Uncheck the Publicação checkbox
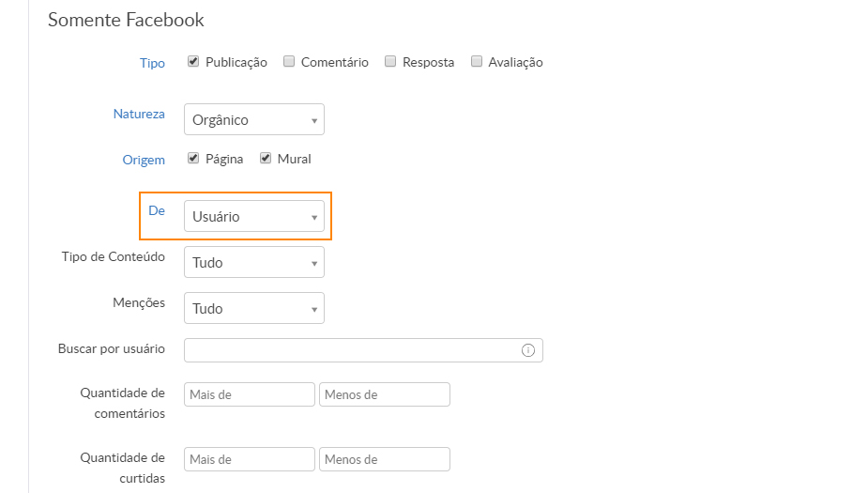Screen dimensions: 868x493 [x=193, y=62]
